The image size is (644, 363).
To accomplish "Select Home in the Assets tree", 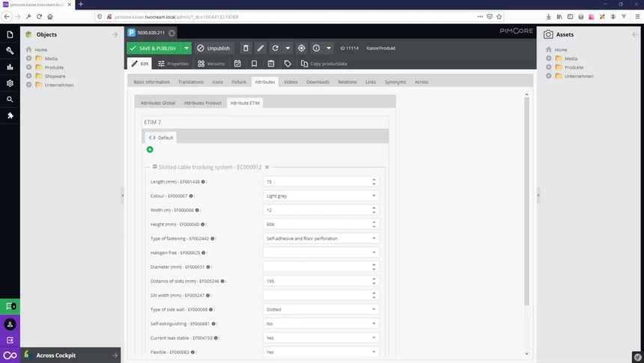I will tap(561, 49).
